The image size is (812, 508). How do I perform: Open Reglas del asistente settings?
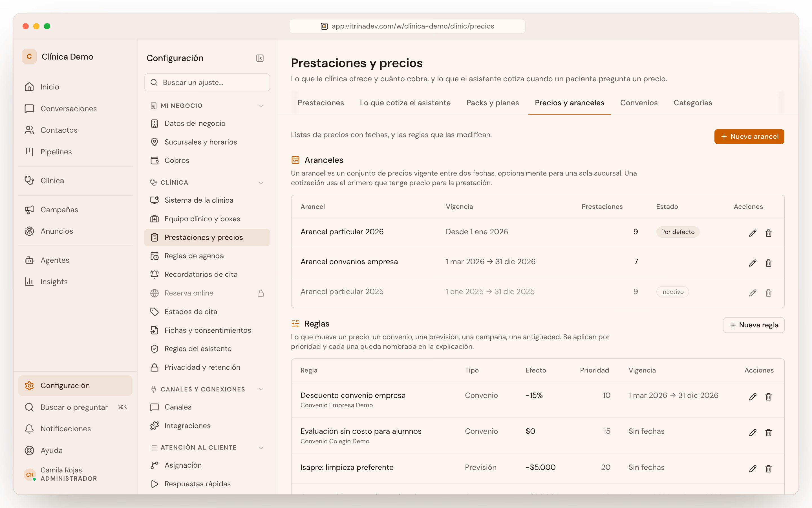[x=207, y=349]
